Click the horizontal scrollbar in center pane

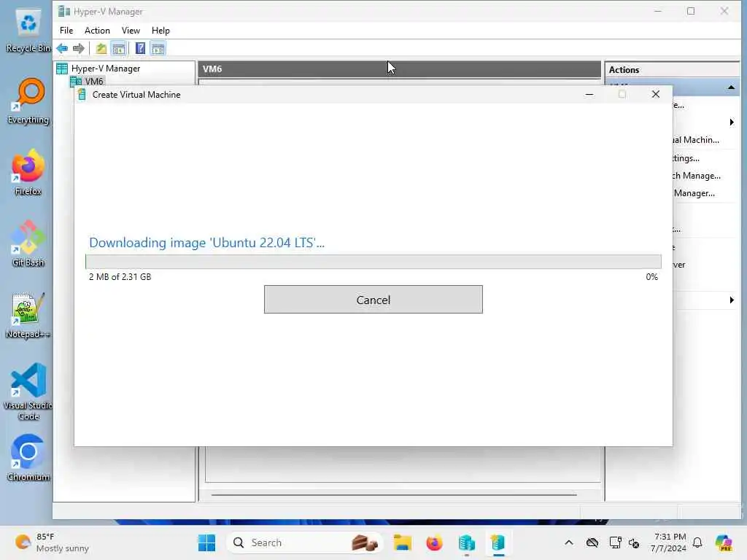pos(394,495)
